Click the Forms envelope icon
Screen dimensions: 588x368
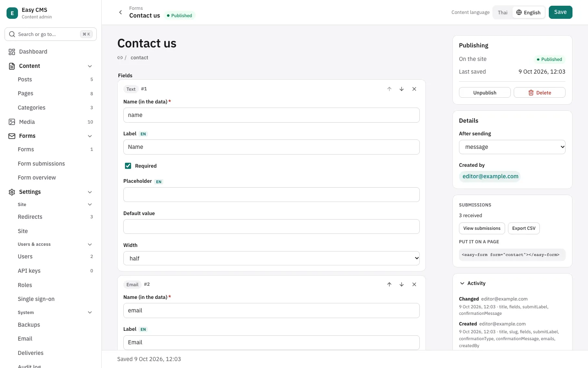point(12,136)
